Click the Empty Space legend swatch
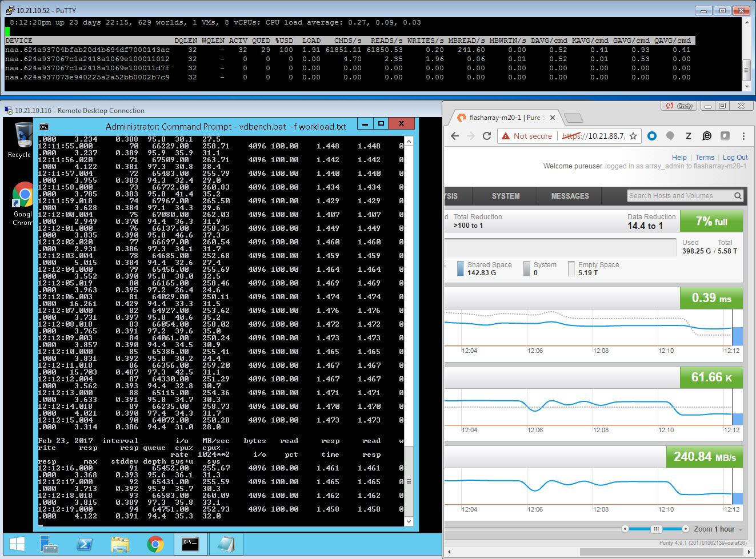This screenshot has height=559, width=756. pos(571,268)
